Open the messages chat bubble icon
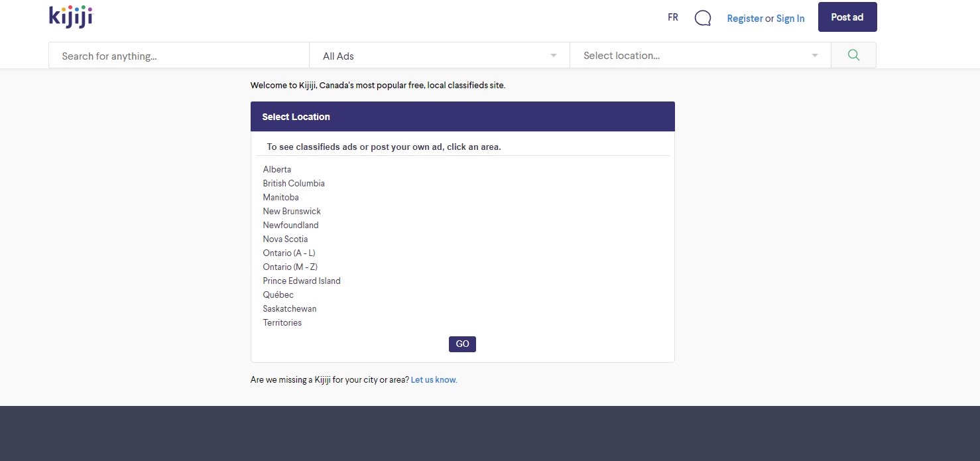Screen dimensions: 980x461 coord(702,18)
